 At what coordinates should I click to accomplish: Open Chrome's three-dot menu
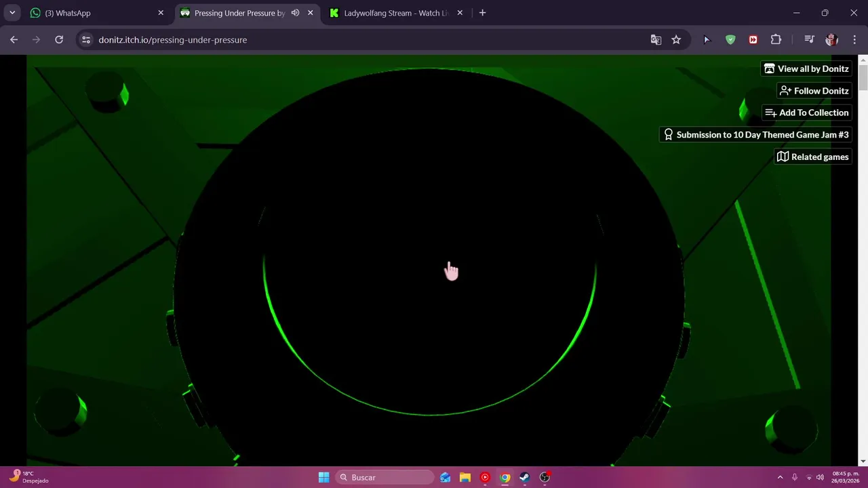(854, 40)
